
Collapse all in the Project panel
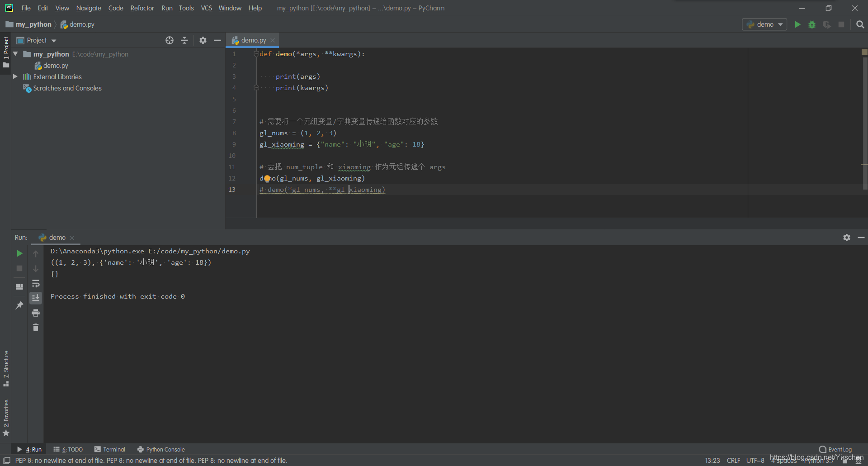[x=184, y=40]
